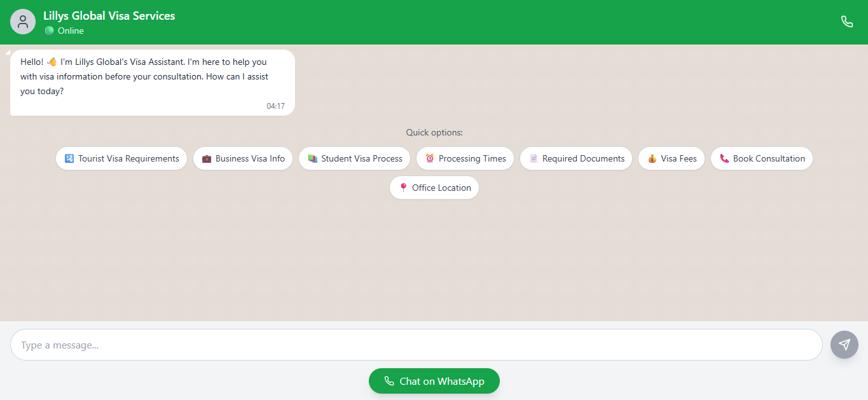Viewport: 868px width, 400px height.
Task: Click the Quick options label
Action: coord(434,133)
